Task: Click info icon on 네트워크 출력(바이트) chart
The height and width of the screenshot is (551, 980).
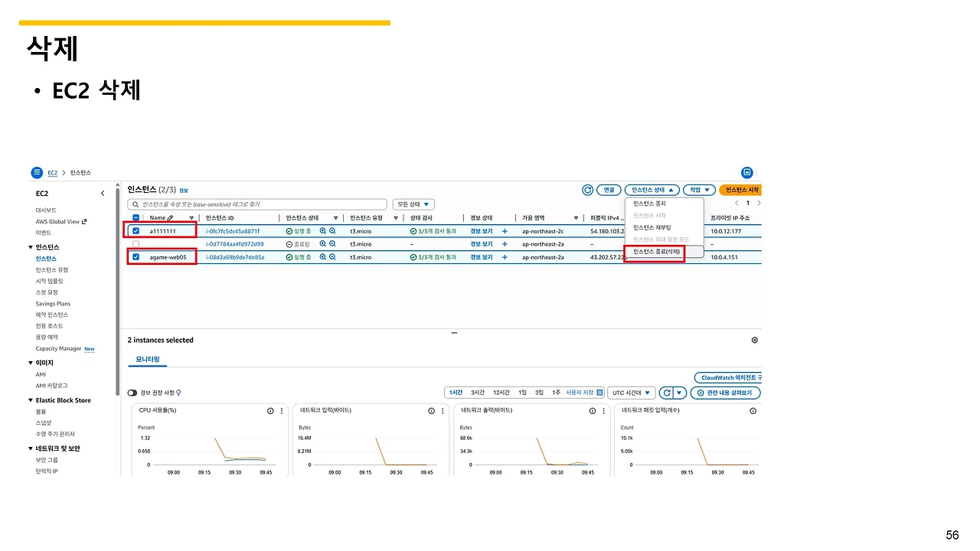Action: [592, 411]
